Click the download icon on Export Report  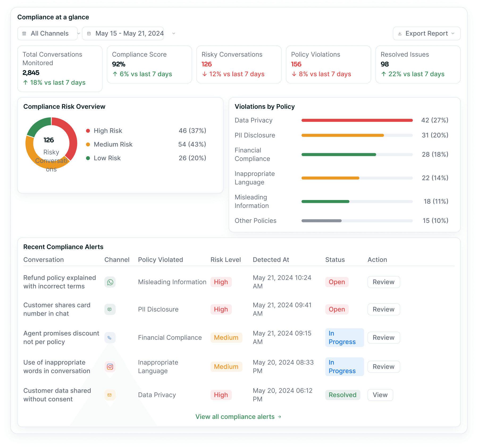(x=400, y=34)
